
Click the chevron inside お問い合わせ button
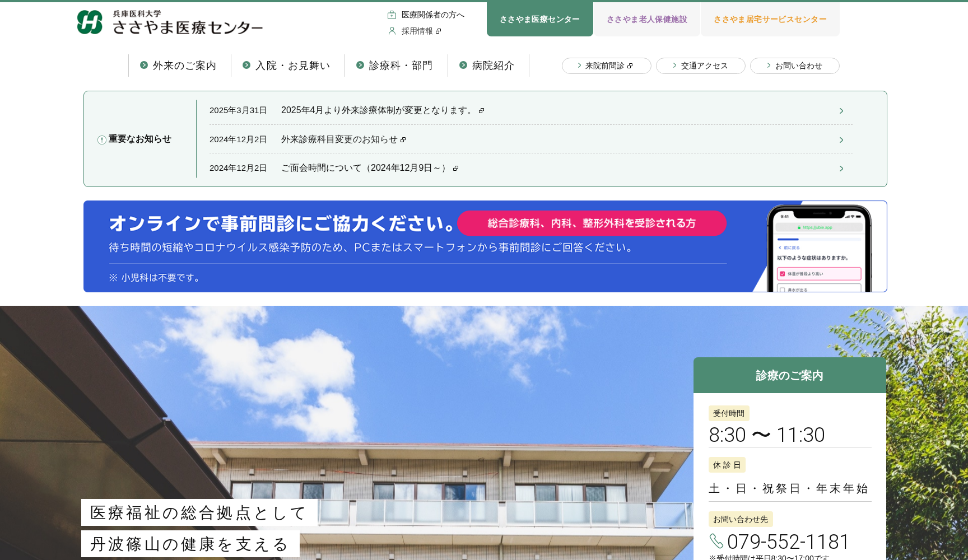pos(769,66)
